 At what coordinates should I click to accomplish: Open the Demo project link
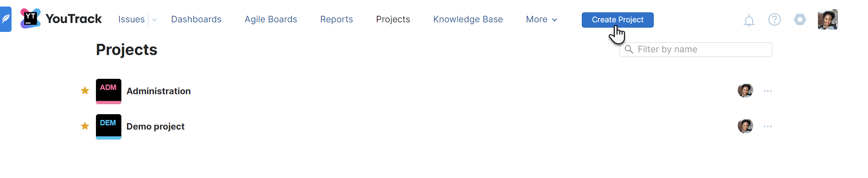click(x=155, y=126)
